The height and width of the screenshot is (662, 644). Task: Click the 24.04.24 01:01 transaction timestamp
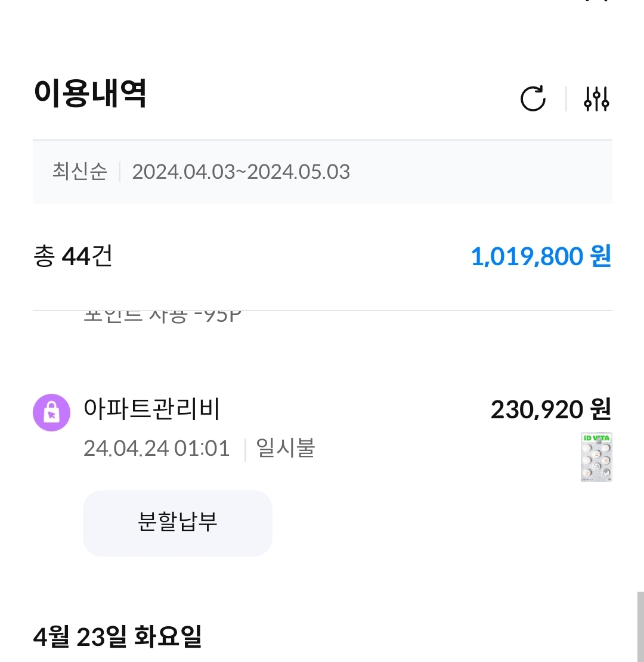pyautogui.click(x=156, y=448)
